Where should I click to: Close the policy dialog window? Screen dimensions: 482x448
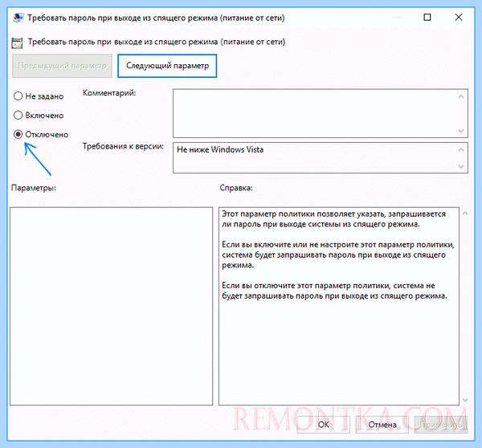click(x=459, y=17)
